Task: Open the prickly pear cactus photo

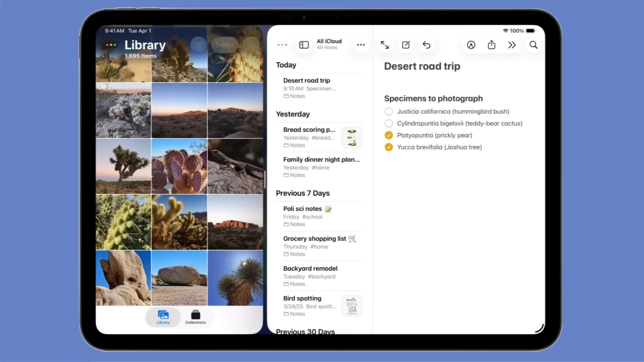Action: [179, 166]
